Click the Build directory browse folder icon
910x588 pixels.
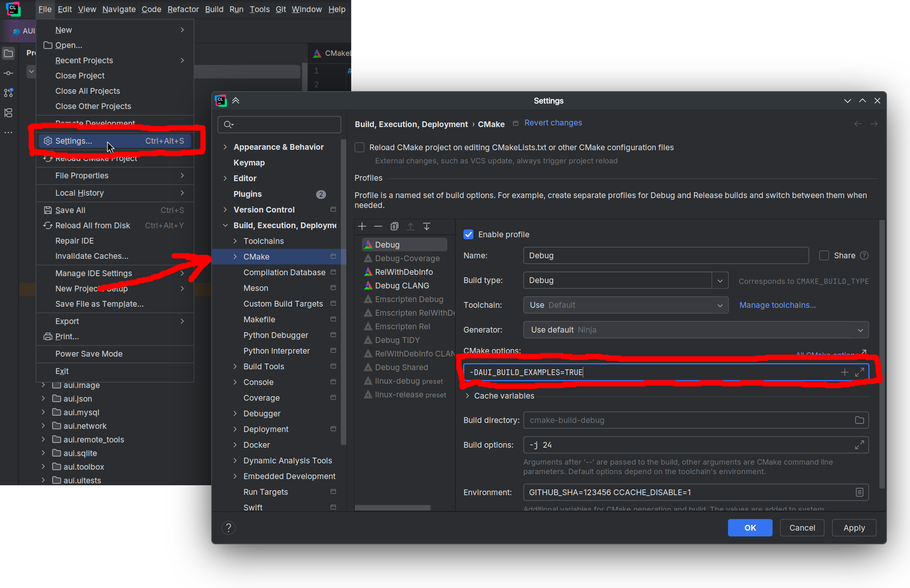pos(860,420)
